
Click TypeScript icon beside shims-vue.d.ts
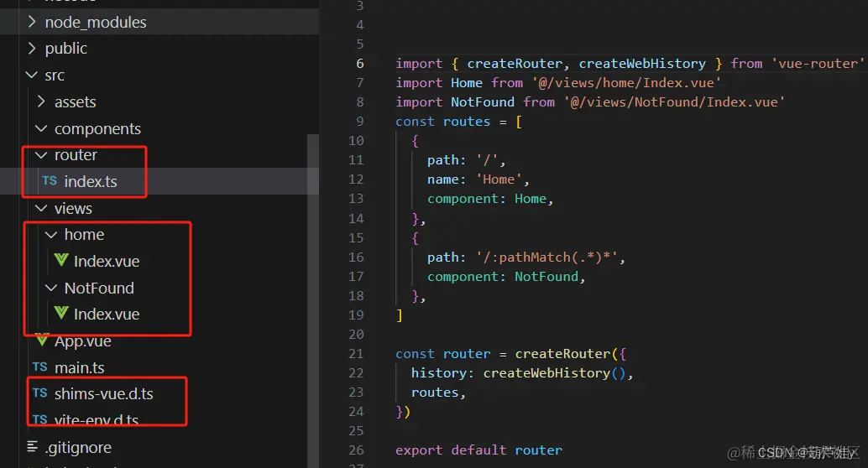[x=39, y=393]
